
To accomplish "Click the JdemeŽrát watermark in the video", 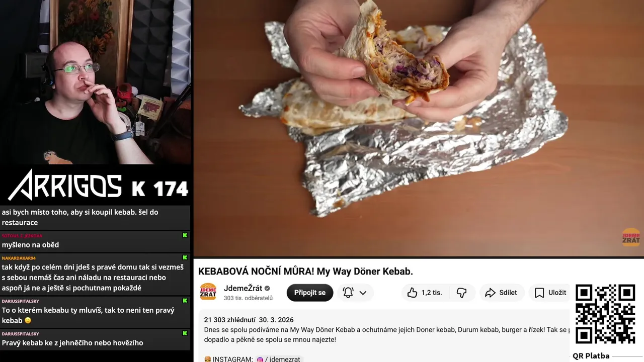I will (x=631, y=237).
